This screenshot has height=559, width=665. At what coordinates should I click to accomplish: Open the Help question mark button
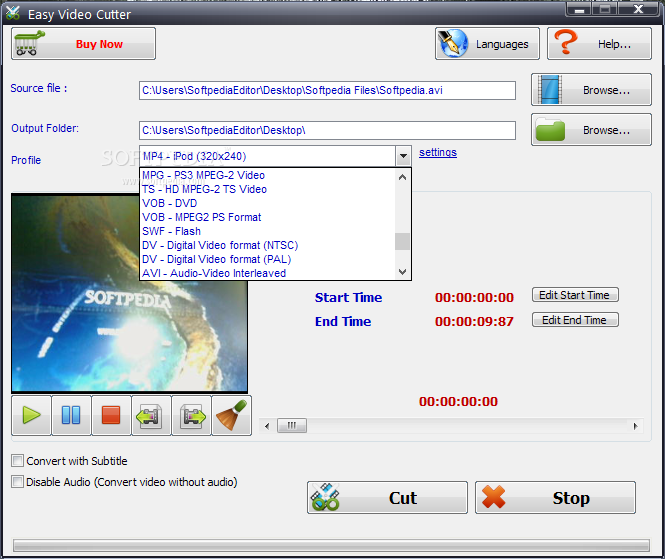[x=599, y=44]
